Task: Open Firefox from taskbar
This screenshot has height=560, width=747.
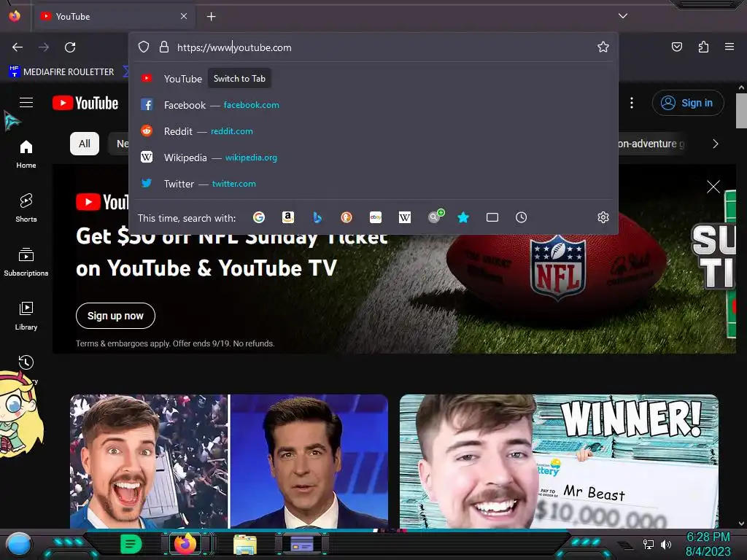Action: pos(185,544)
